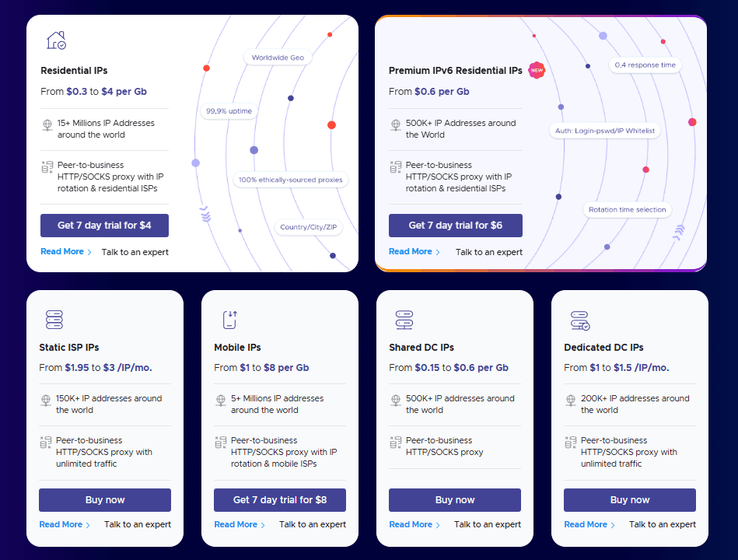This screenshot has width=738, height=560.
Task: Click the Dedicated DC IPs server icon
Action: coord(579,319)
